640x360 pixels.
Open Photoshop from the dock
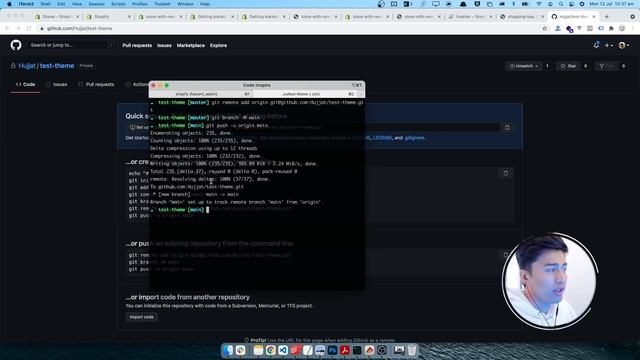(x=332, y=350)
